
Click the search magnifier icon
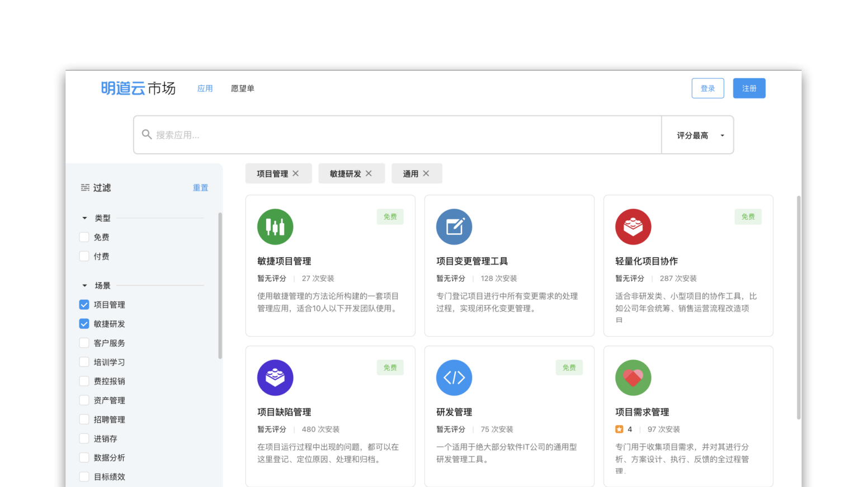pos(147,134)
